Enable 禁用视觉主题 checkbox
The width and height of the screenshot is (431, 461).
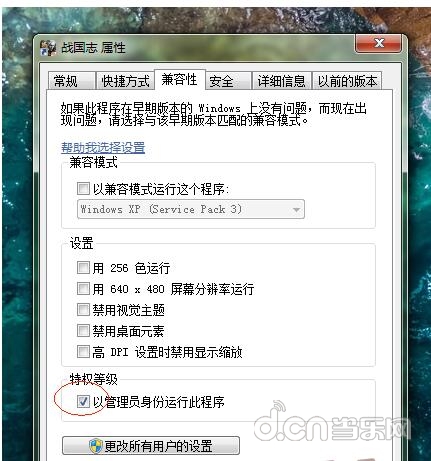click(x=83, y=310)
